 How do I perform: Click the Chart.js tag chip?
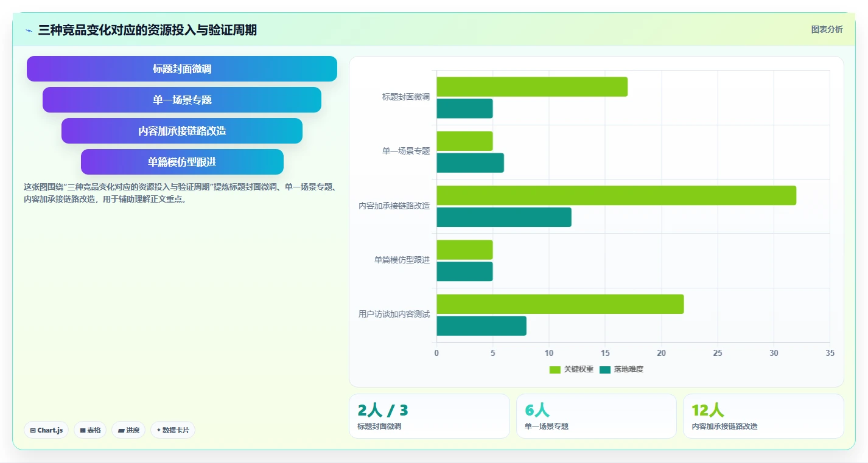[46, 430]
